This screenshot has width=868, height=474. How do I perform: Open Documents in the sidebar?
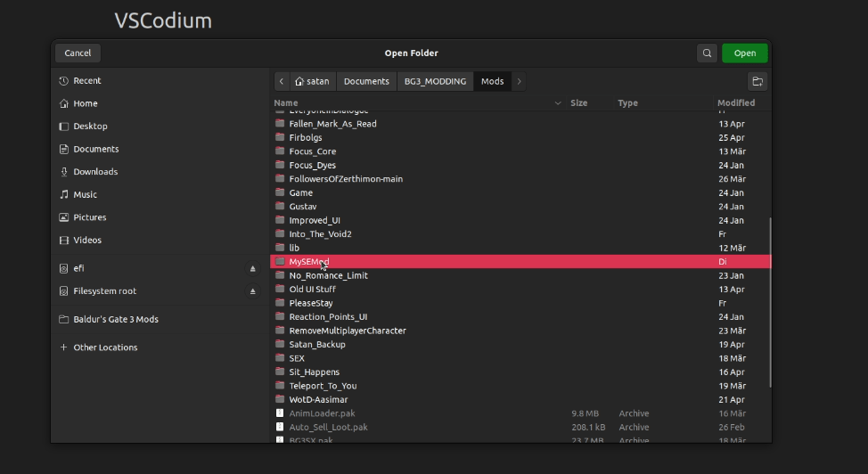(160, 149)
